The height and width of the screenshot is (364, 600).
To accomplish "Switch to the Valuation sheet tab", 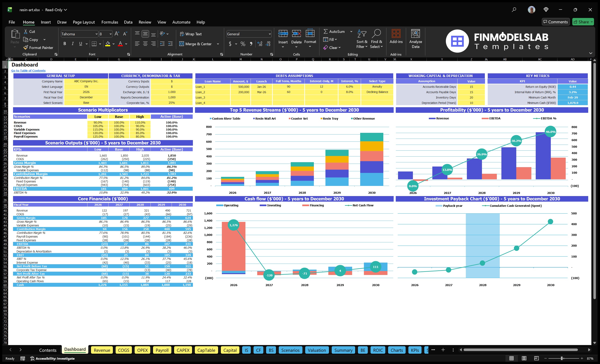I will pyautogui.click(x=317, y=350).
